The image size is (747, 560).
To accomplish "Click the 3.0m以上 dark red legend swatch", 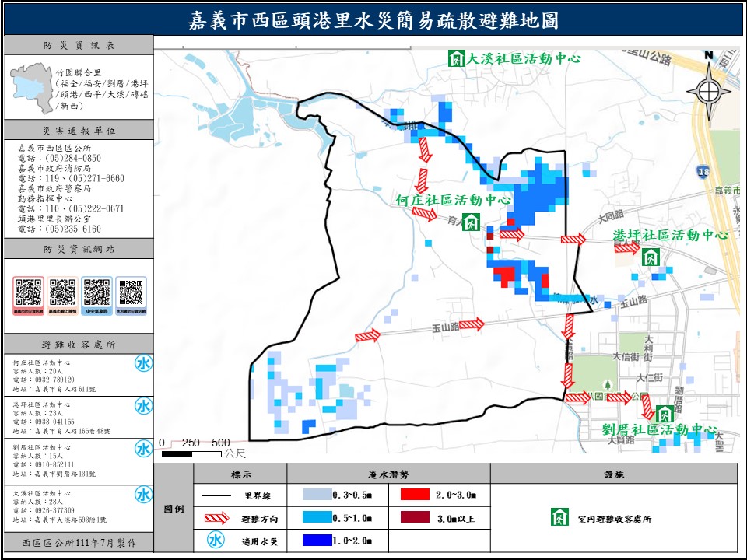I will [418, 517].
